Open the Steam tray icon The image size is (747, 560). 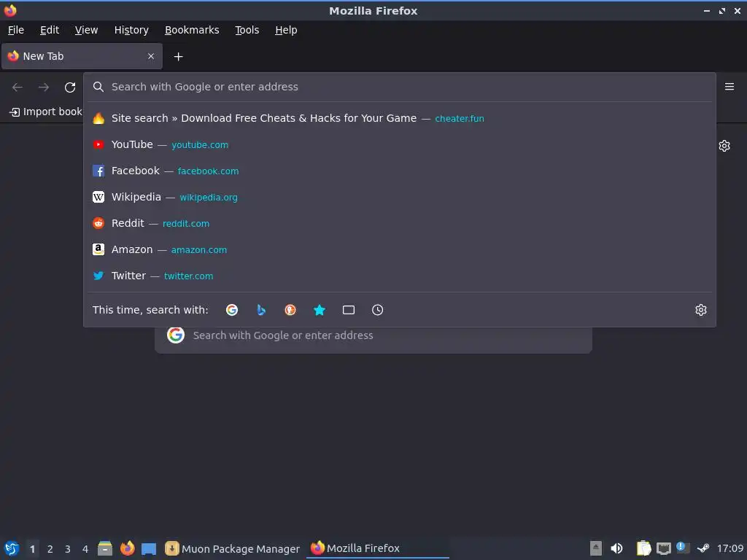click(x=703, y=548)
